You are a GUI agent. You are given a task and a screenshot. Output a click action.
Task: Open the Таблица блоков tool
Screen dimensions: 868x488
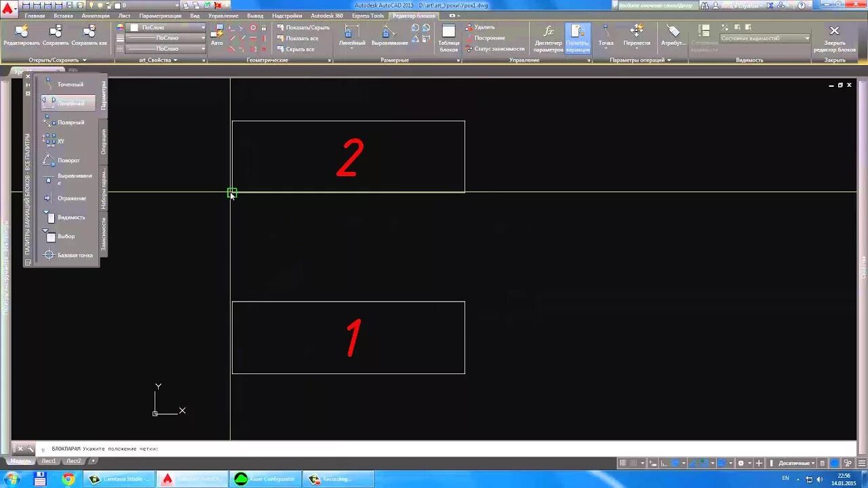pos(448,38)
